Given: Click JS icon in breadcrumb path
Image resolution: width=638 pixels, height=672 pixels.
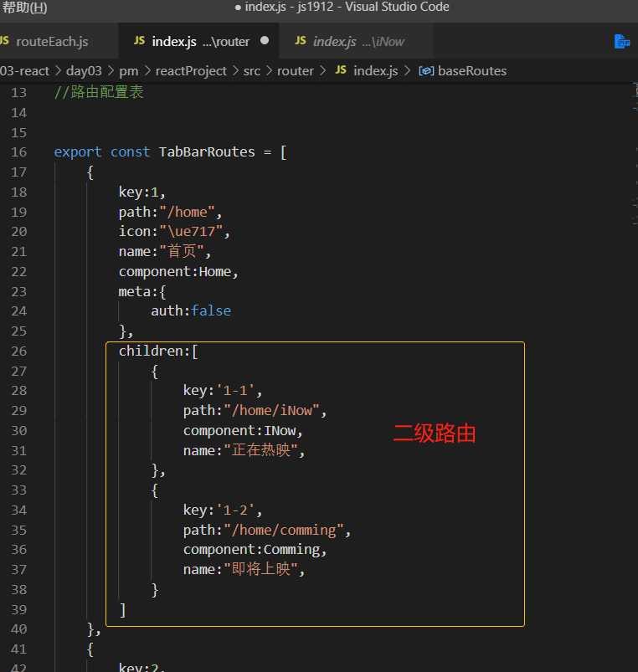Looking at the screenshot, I should click(341, 69).
